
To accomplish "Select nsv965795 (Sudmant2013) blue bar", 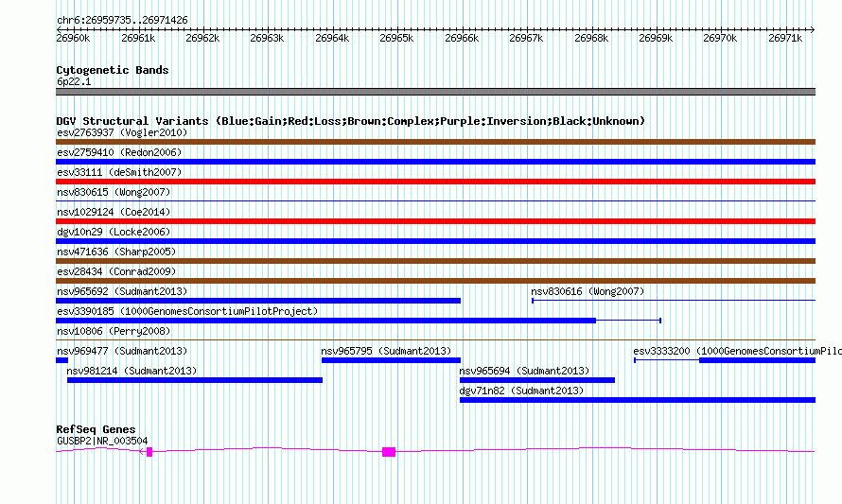I will coord(391,360).
